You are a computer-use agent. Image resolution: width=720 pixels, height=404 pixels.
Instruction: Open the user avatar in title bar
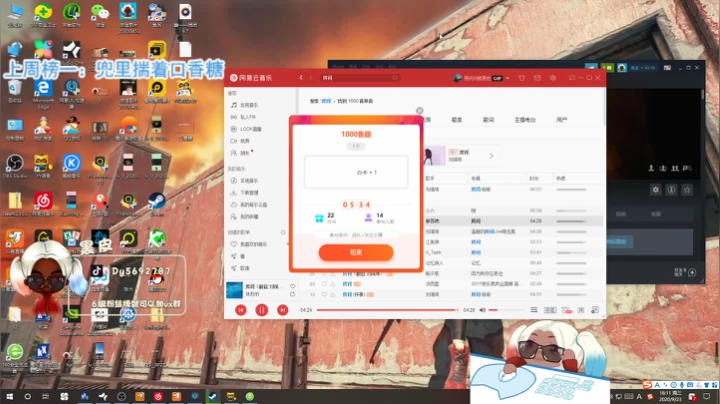pyautogui.click(x=457, y=78)
